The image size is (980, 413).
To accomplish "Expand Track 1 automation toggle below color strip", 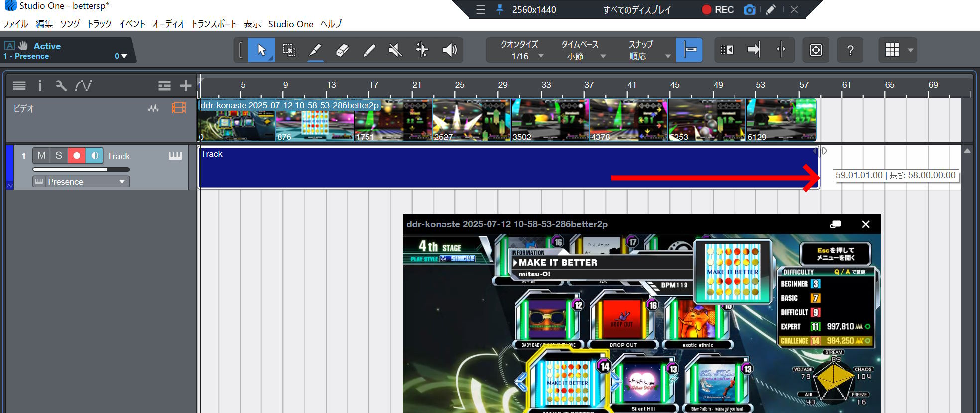I will point(10,186).
